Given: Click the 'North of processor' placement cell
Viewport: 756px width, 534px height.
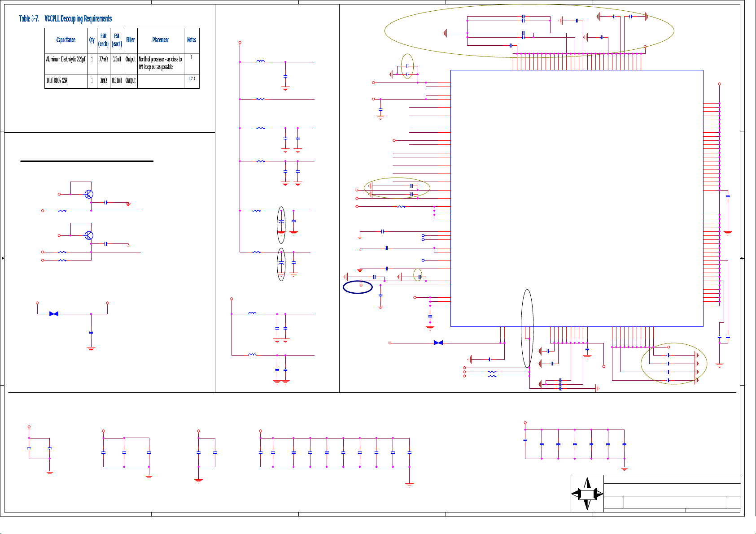Looking at the screenshot, I should [x=161, y=63].
